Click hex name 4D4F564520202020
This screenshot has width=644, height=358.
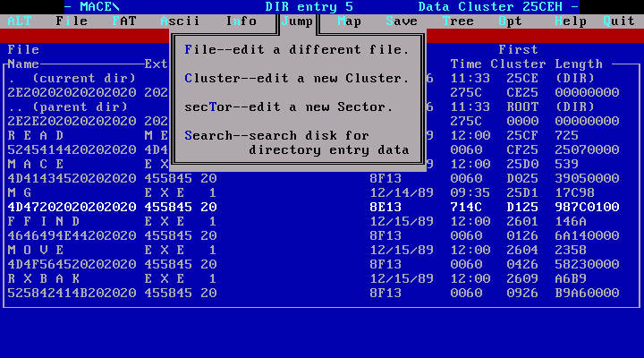tap(72, 265)
